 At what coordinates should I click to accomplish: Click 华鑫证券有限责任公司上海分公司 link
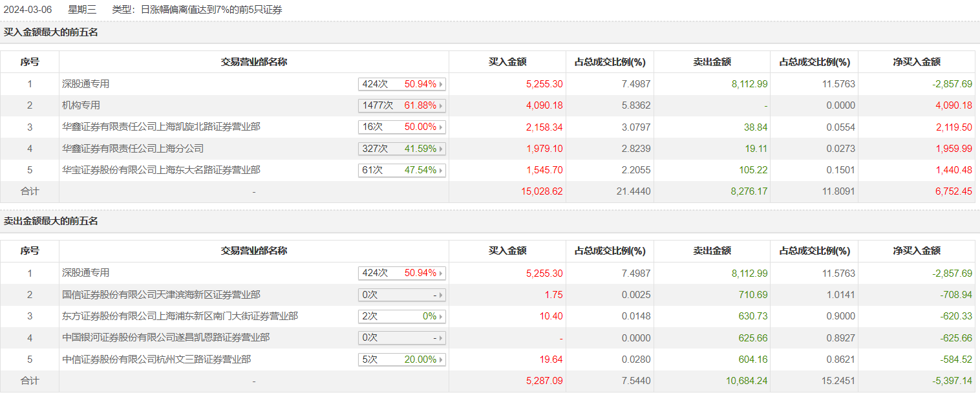(133, 149)
